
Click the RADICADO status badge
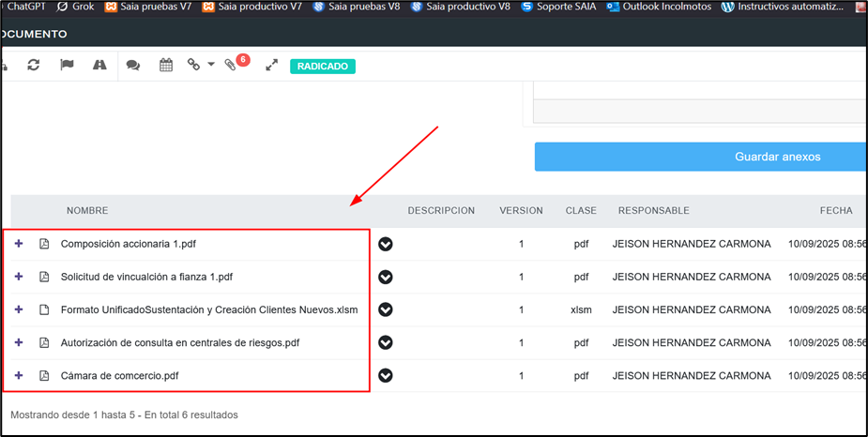coord(323,67)
